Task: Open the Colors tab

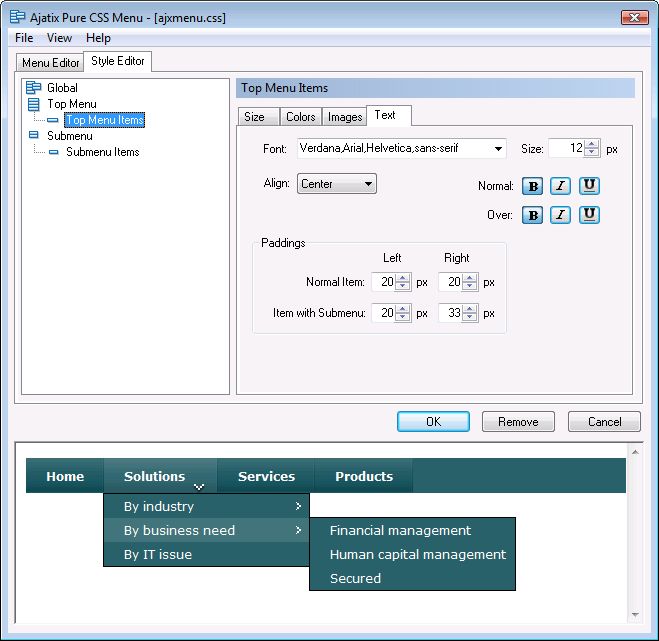Action: [300, 117]
